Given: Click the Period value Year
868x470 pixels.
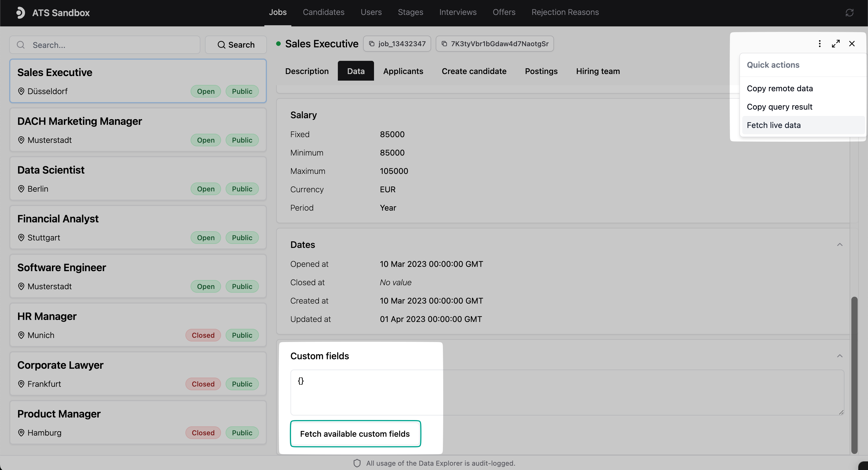Looking at the screenshot, I should coord(388,208).
